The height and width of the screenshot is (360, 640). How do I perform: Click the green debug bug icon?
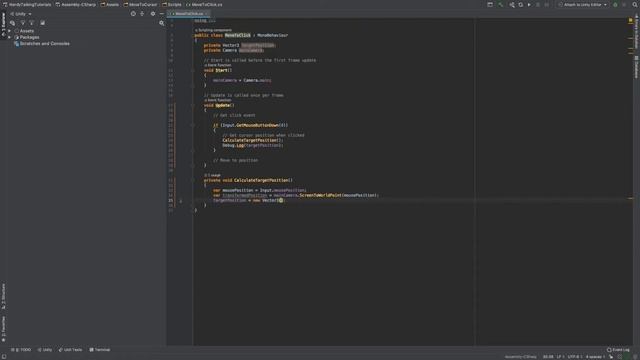click(615, 4)
